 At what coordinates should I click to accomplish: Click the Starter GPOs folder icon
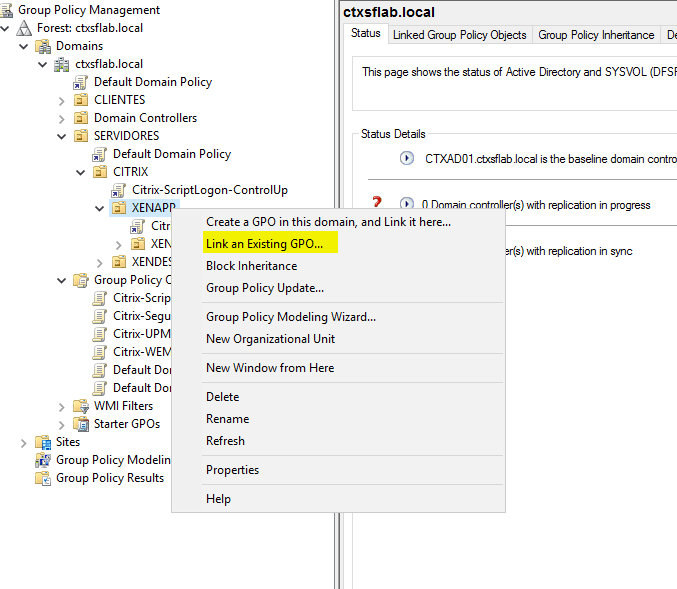pos(81,424)
